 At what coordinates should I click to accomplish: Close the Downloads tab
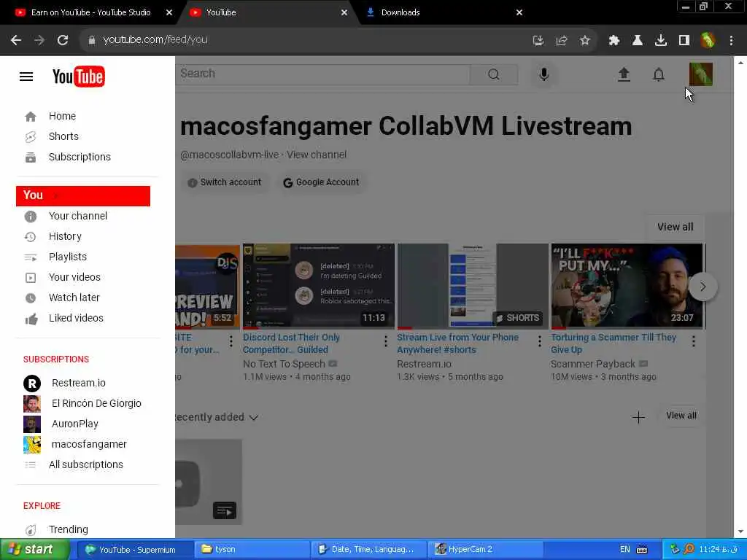point(519,12)
